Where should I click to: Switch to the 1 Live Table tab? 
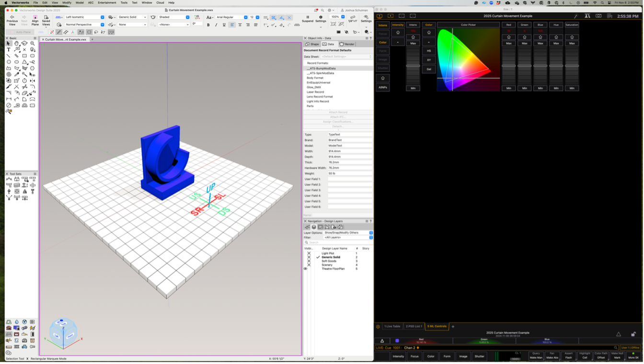tap(392, 326)
